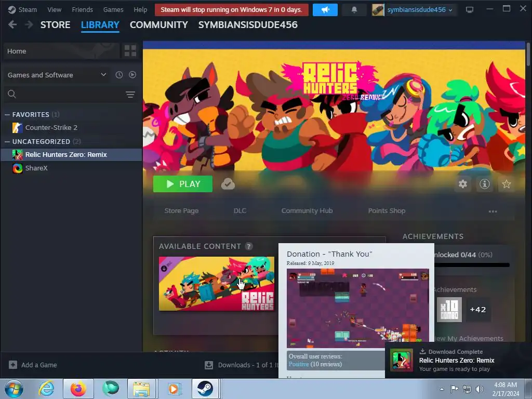Image resolution: width=532 pixels, height=399 pixels.
Task: Open the Friends menu
Action: 82,10
